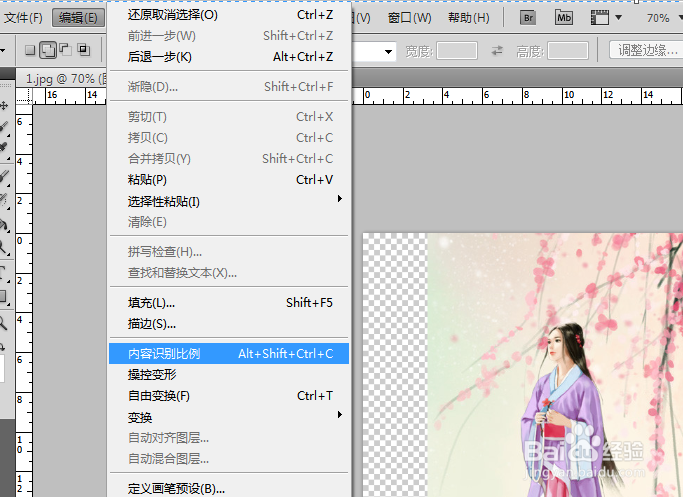Open Mini Bridge with the Mb icon
The height and width of the screenshot is (497, 683).
564,18
